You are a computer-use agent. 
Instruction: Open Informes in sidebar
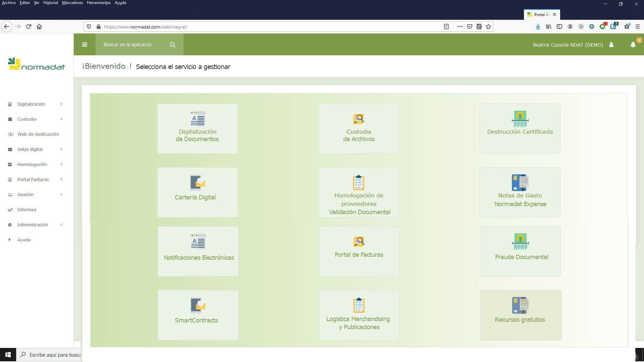[26, 209]
